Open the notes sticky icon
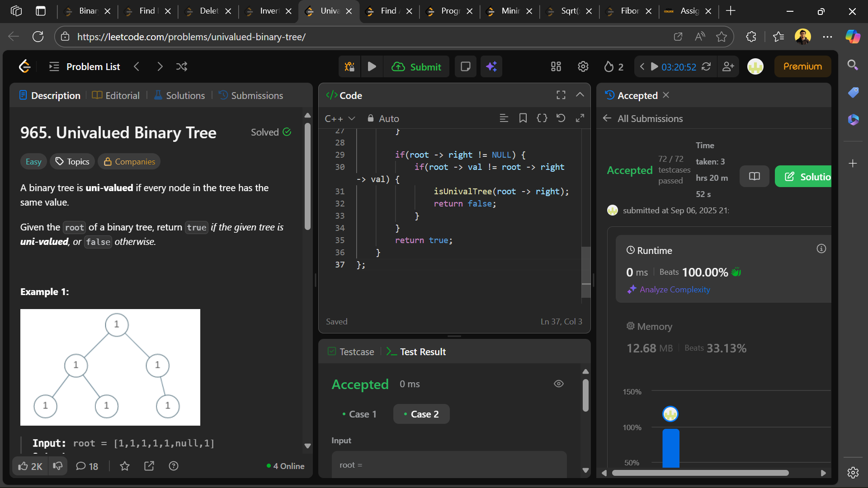The image size is (868, 488). tap(465, 67)
